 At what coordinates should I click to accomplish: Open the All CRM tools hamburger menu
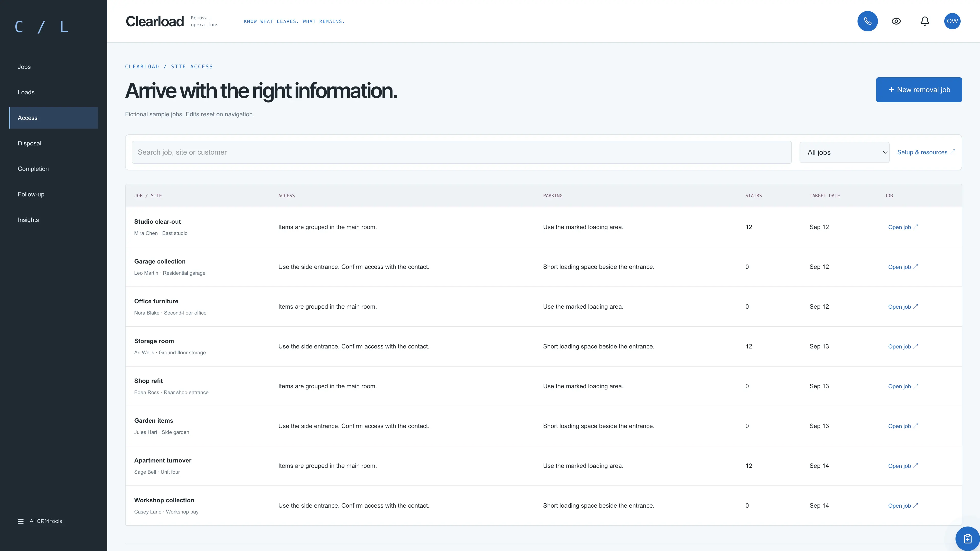coord(40,521)
